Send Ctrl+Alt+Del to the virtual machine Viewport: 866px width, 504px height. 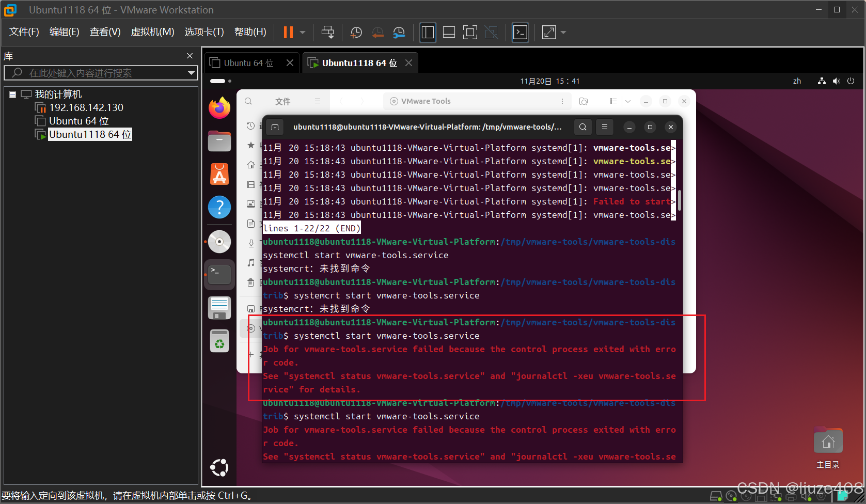[327, 32]
